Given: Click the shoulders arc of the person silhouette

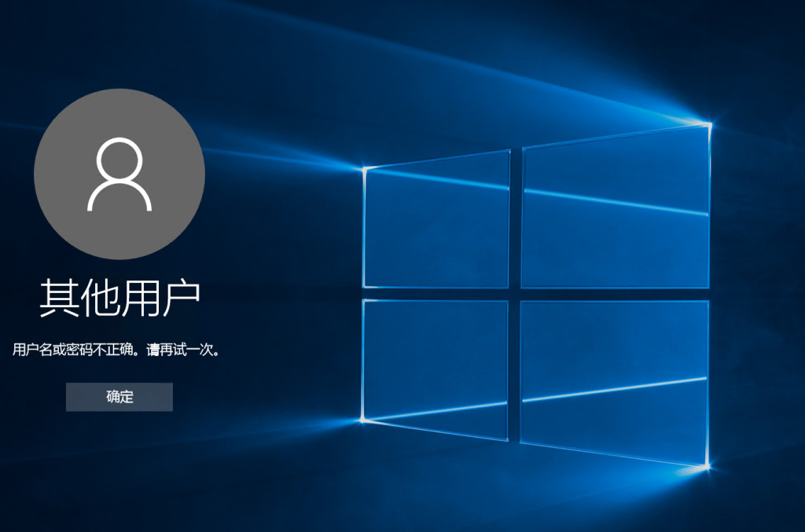Looking at the screenshot, I should point(119,196).
